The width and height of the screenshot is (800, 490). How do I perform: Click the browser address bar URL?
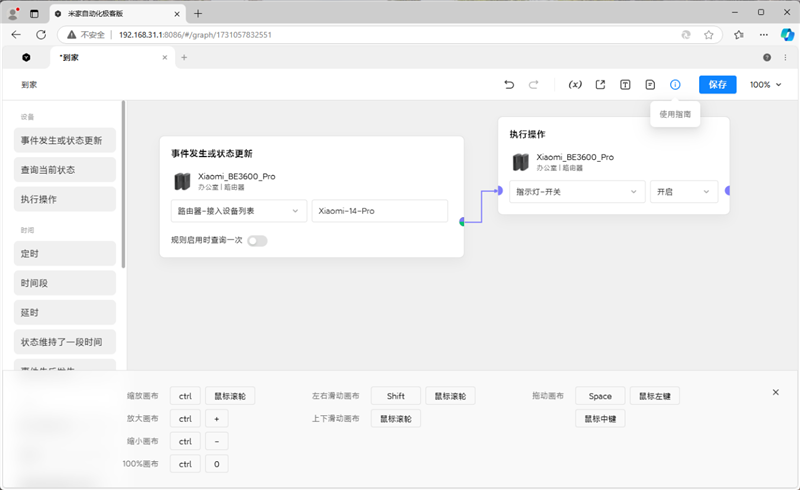pos(195,35)
